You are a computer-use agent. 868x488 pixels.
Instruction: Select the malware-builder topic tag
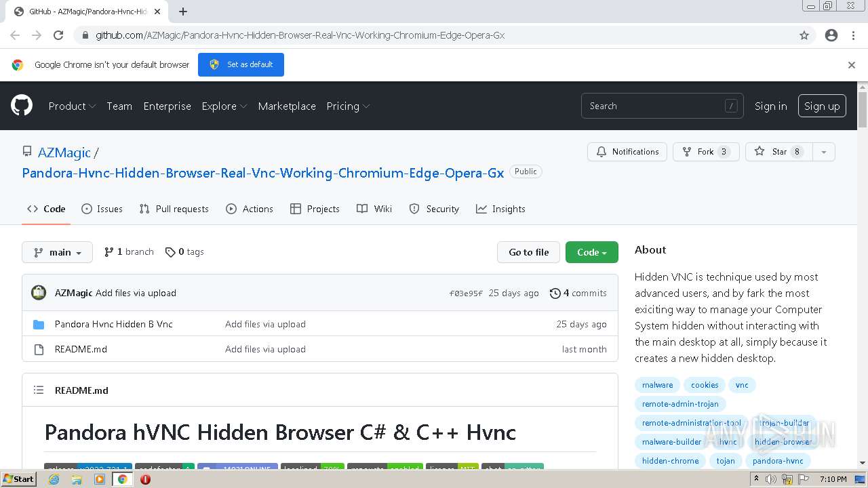point(672,442)
